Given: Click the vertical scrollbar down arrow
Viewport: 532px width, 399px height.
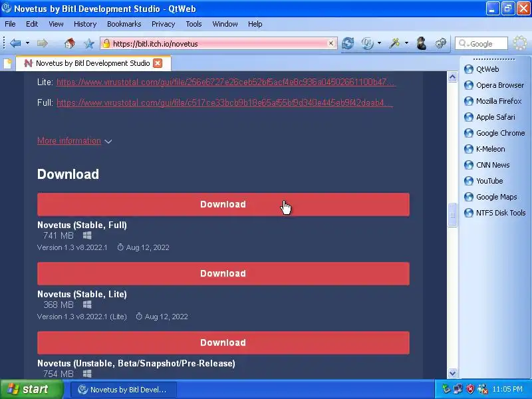Looking at the screenshot, I should [452, 373].
